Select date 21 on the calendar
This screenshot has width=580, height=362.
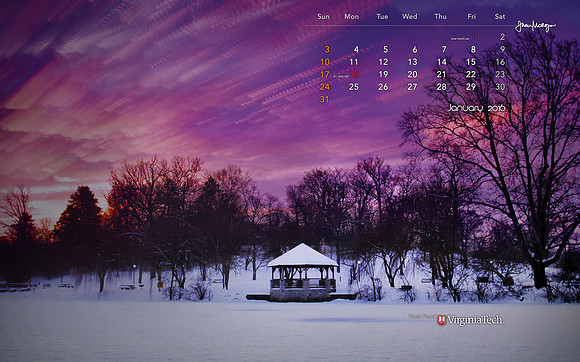pyautogui.click(x=442, y=74)
